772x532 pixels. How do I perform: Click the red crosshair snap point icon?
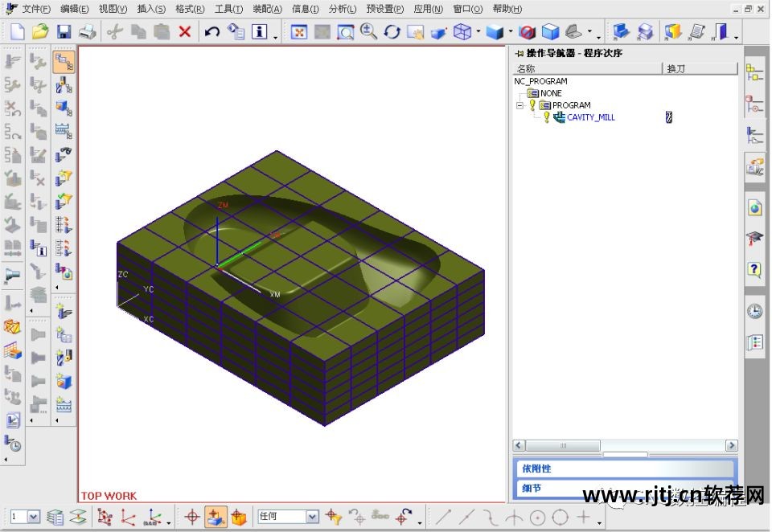[x=192, y=517]
